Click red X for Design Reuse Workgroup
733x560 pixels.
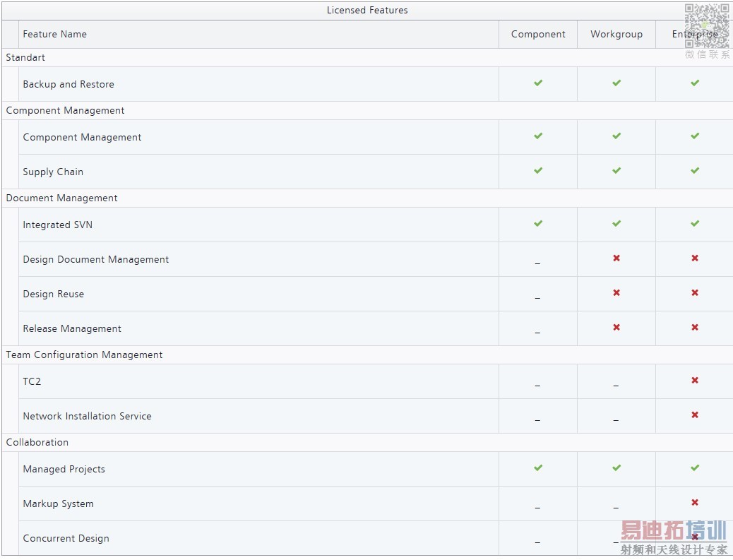pos(616,293)
